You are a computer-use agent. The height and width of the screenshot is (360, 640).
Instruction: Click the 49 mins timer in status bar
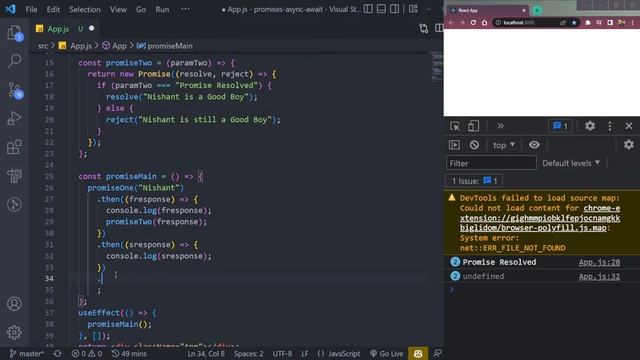129,353
